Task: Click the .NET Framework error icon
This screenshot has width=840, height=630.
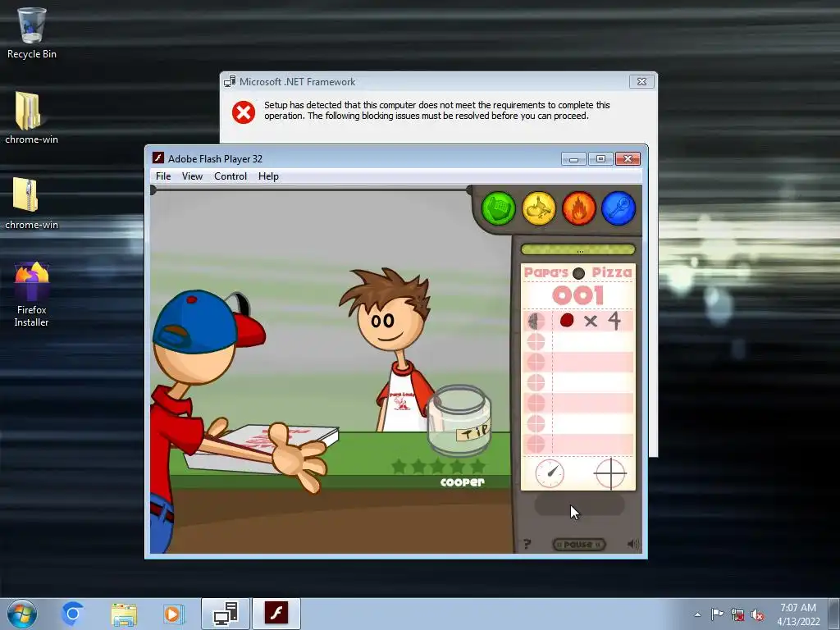Action: tap(243, 112)
